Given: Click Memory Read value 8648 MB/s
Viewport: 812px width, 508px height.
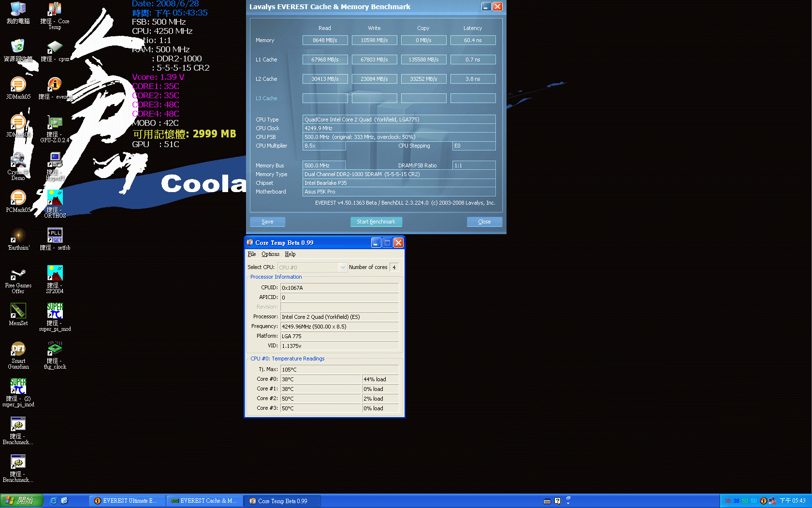Looking at the screenshot, I should (325, 40).
